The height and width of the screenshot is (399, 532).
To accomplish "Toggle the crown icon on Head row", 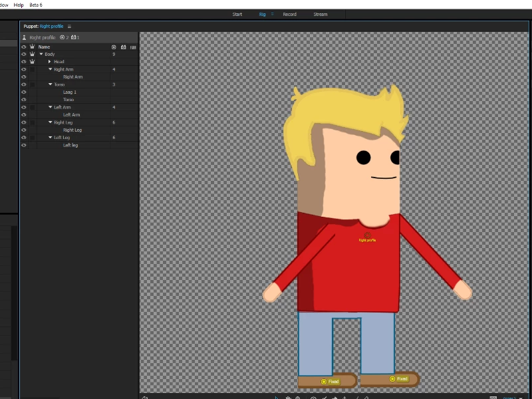I will pos(32,62).
